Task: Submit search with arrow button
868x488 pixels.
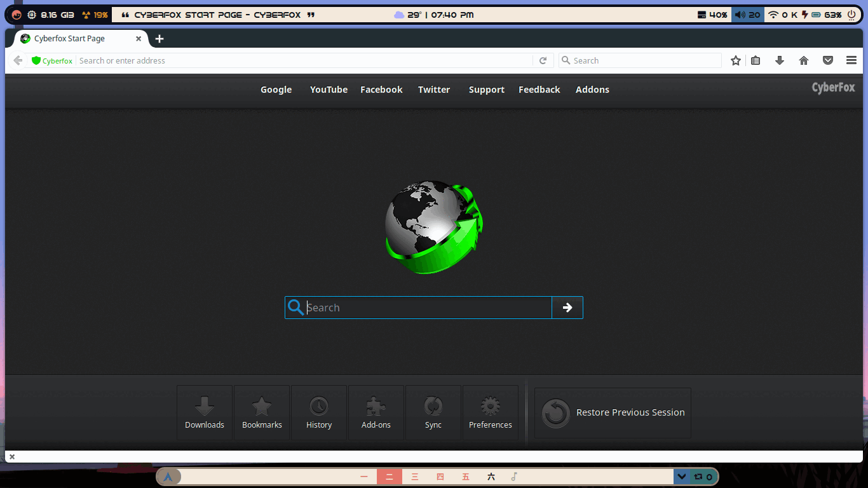Action: 567,308
